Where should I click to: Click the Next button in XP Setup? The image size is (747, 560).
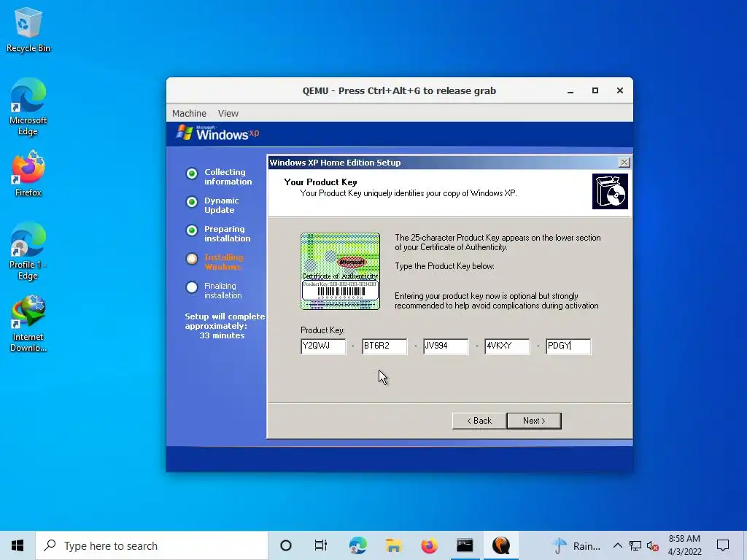534,421
